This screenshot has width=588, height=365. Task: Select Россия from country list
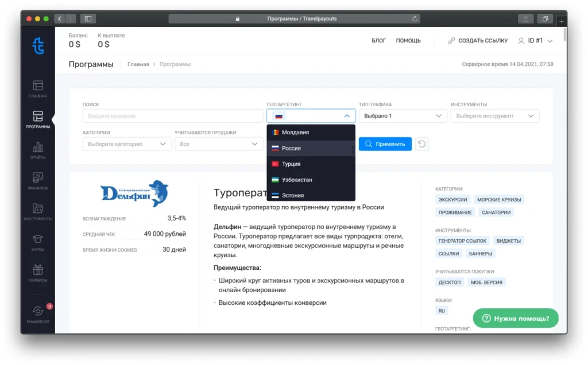311,148
